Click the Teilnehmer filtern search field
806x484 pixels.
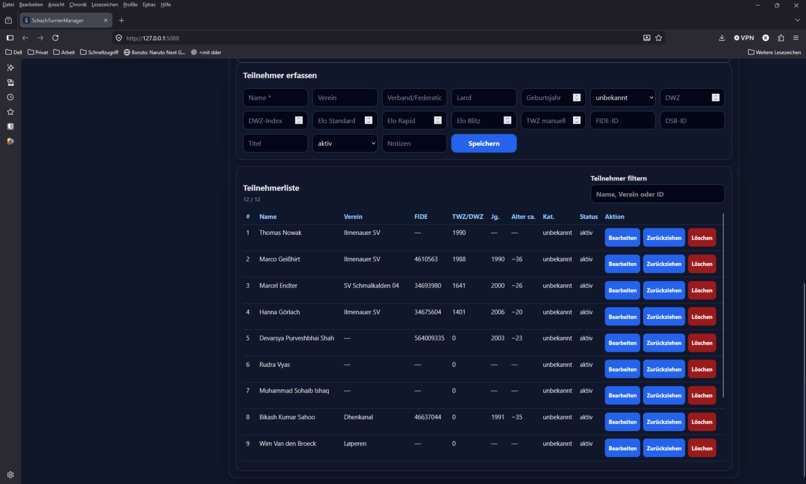[x=657, y=194]
